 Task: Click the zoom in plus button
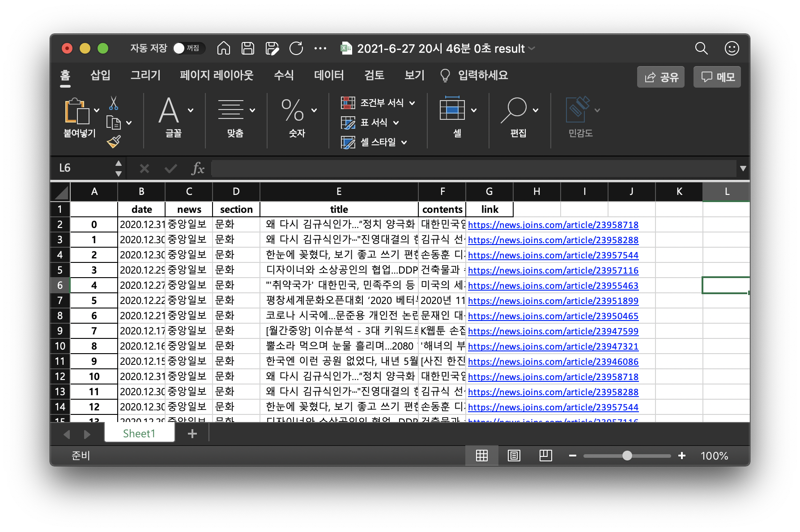coord(681,456)
